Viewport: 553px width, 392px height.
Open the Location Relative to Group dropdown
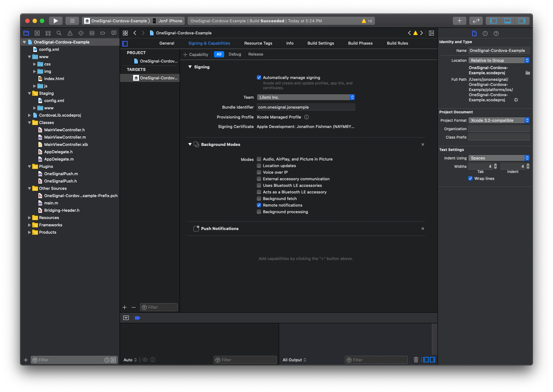(x=499, y=60)
